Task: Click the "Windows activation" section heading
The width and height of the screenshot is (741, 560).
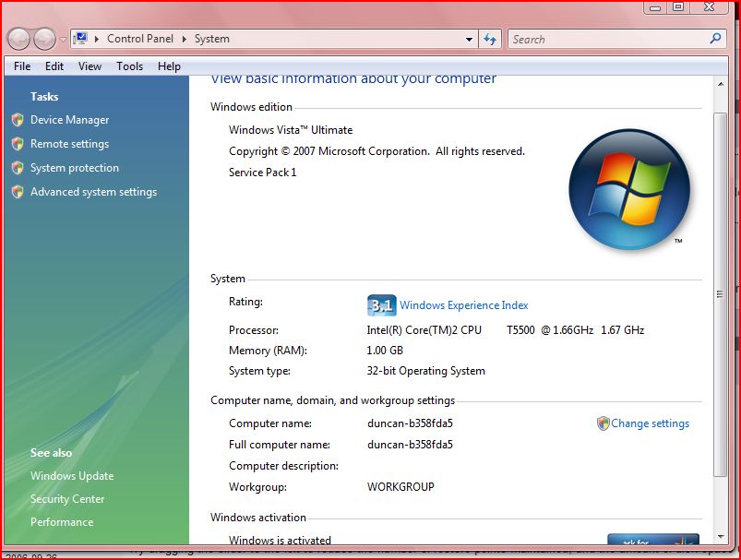Action: tap(258, 518)
